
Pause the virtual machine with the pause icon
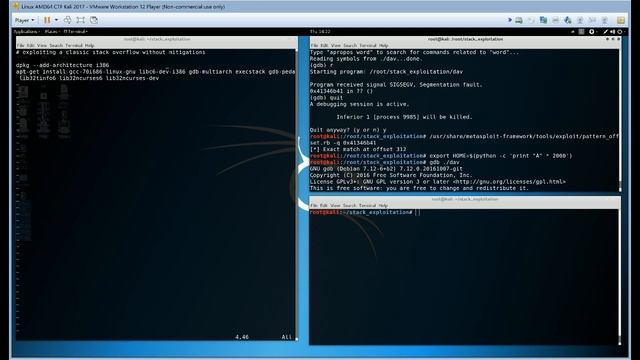(x=47, y=20)
